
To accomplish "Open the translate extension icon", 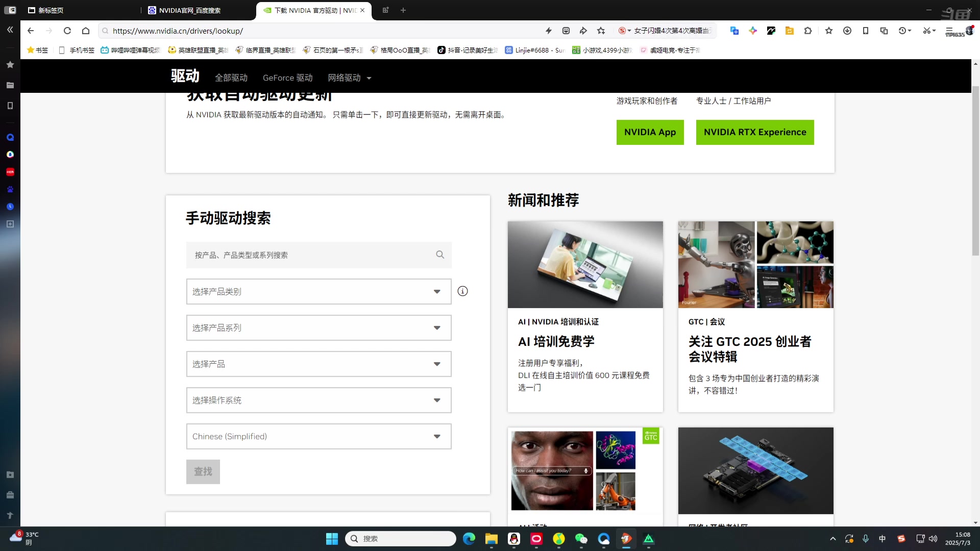I will click(x=734, y=31).
